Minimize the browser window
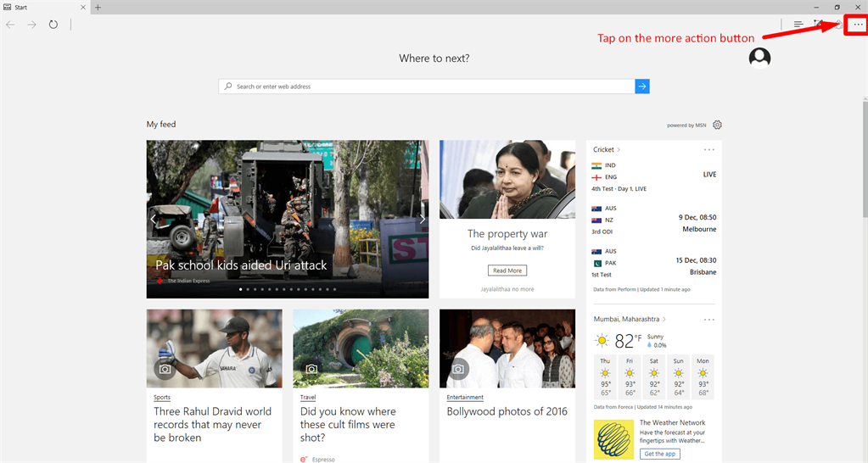Viewport: 868px width, 463px height. click(816, 7)
